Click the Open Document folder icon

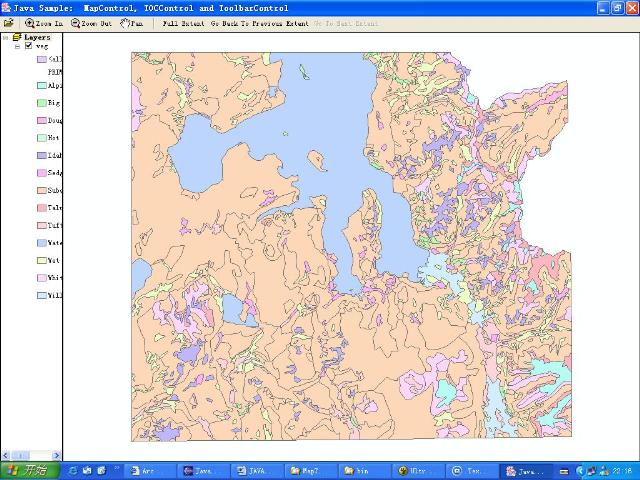click(x=8, y=23)
